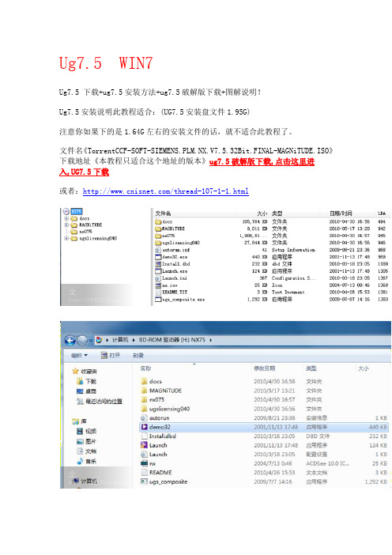392x555 pixels.
Task: Open dropdown arrow after NX75 breadcrumb
Action: coord(210,340)
